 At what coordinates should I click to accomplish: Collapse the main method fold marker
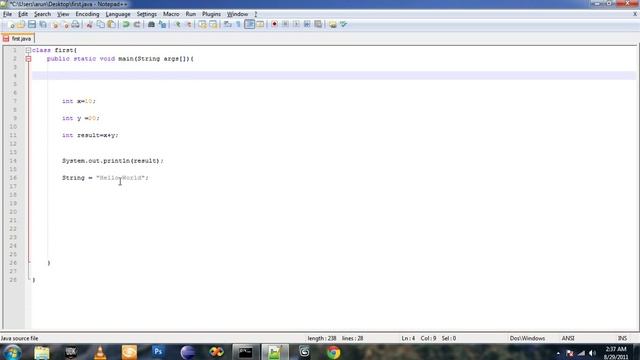28,59
